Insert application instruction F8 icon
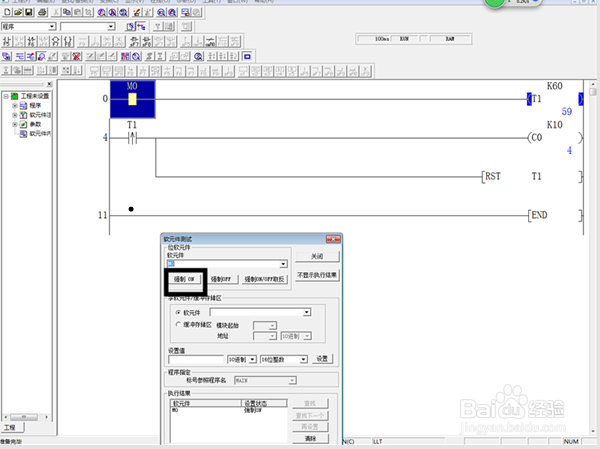This screenshot has width=600, height=449. pyautogui.click(x=68, y=41)
